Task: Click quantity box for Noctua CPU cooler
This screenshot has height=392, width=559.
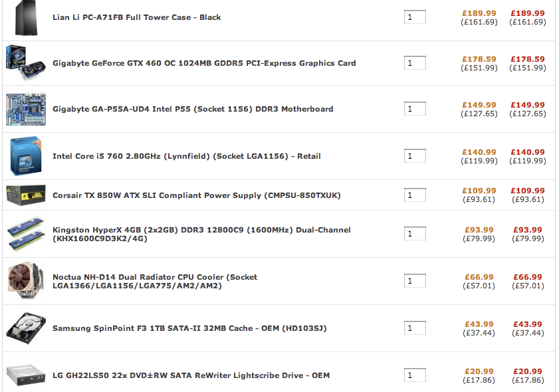Action: point(415,281)
